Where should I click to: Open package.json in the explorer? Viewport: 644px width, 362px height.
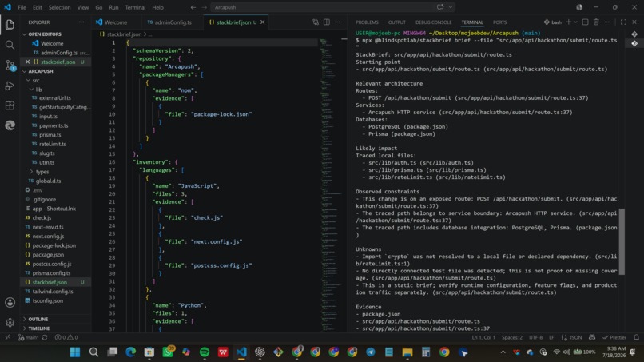point(48,255)
